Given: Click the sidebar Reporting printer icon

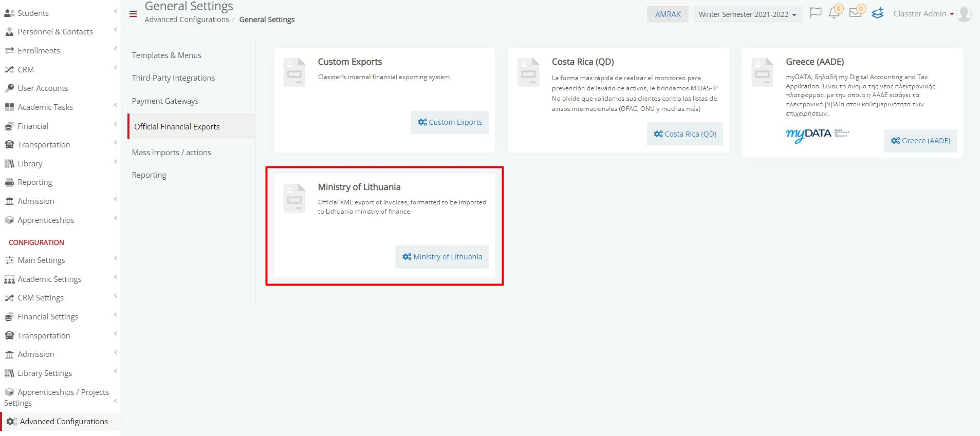Looking at the screenshot, I should point(9,182).
